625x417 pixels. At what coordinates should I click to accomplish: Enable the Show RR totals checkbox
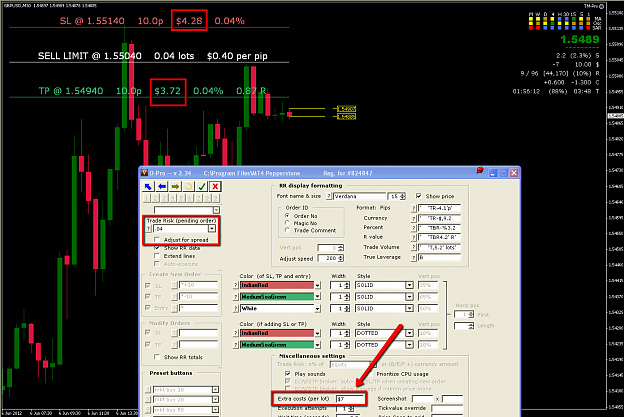(157, 357)
